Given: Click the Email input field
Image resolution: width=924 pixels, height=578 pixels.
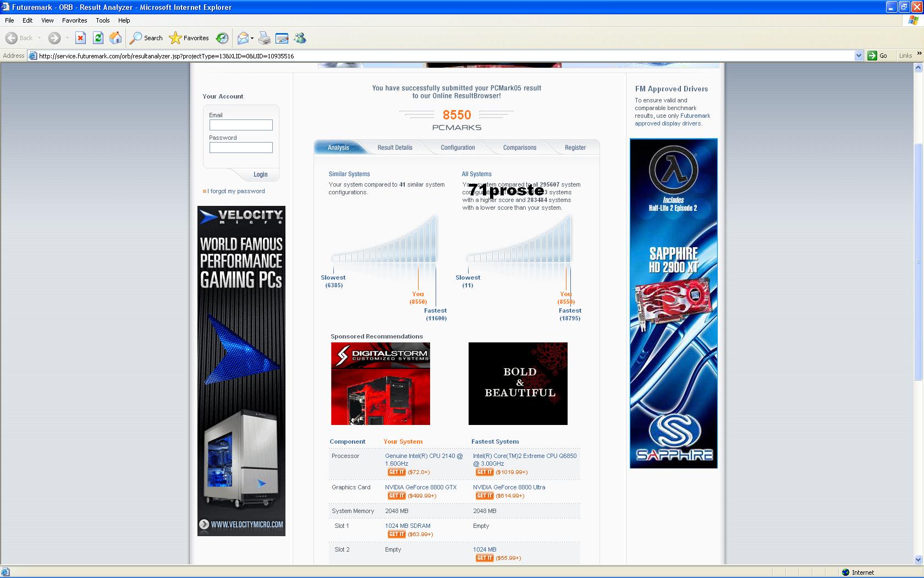Looking at the screenshot, I should (241, 125).
